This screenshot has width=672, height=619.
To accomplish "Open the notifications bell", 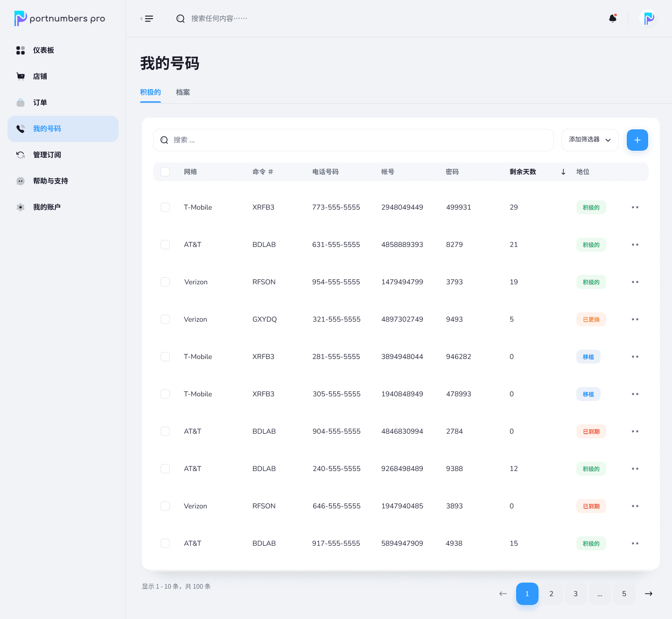I will tap(613, 18).
